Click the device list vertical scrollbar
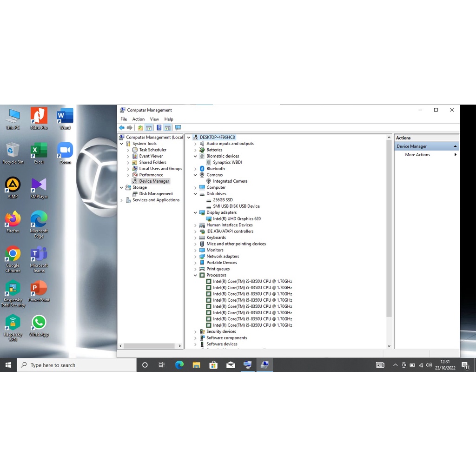 click(389, 229)
